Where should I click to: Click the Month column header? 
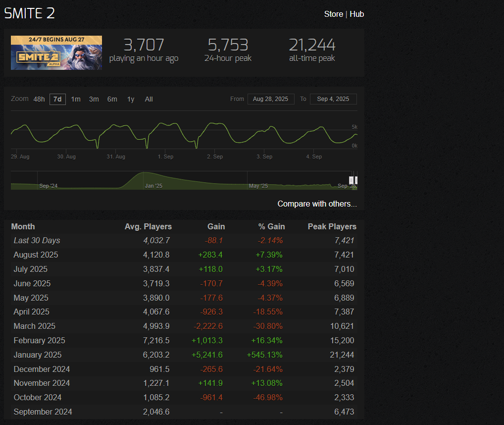point(23,227)
